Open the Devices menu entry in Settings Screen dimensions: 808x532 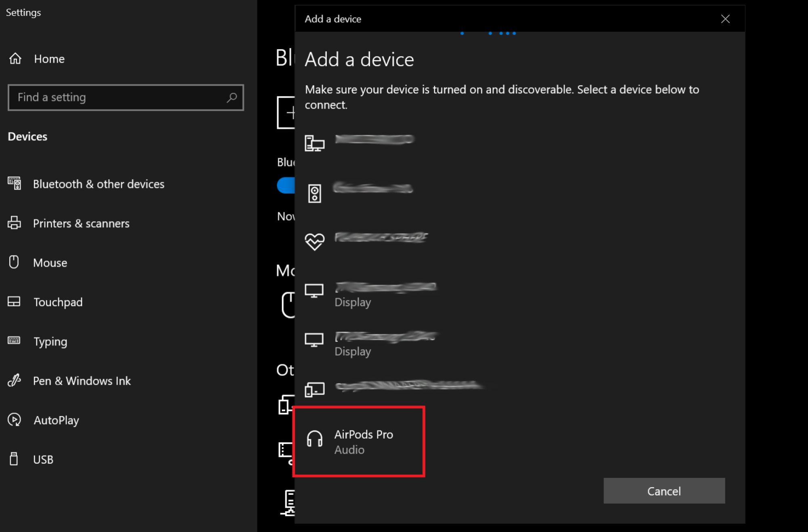point(27,136)
